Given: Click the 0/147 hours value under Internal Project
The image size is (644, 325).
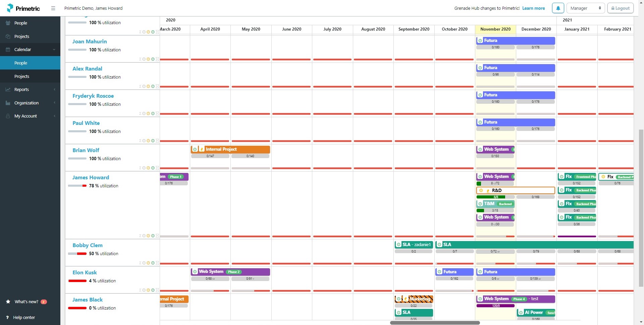Looking at the screenshot, I should (210, 156).
